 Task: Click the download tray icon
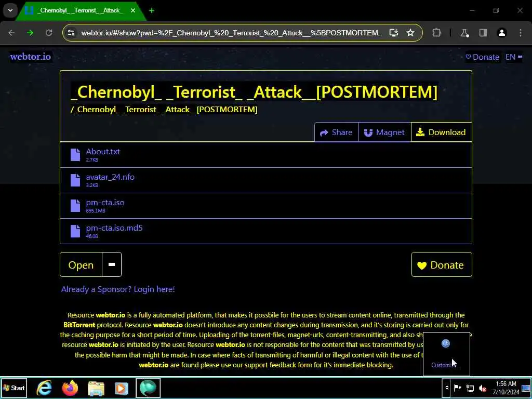420,132
